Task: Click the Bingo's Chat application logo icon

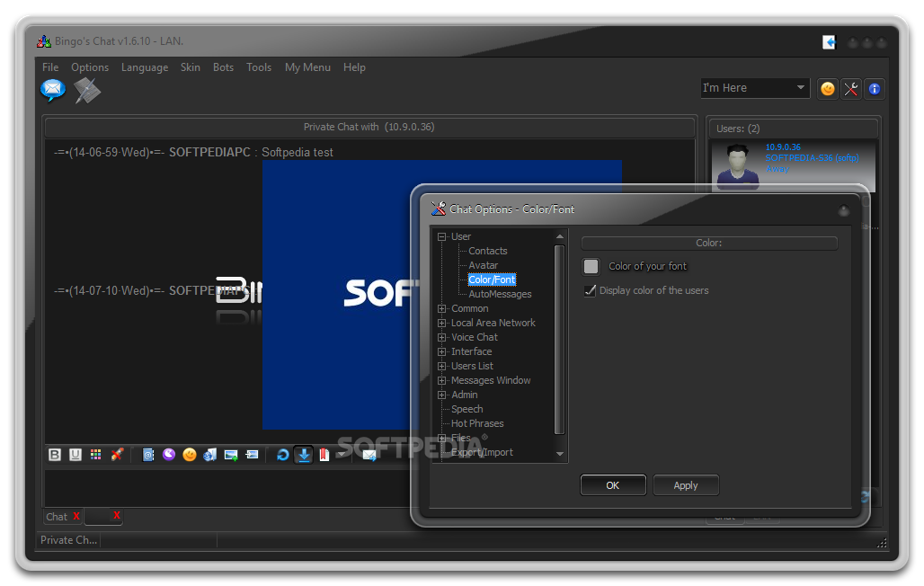Action: point(44,41)
